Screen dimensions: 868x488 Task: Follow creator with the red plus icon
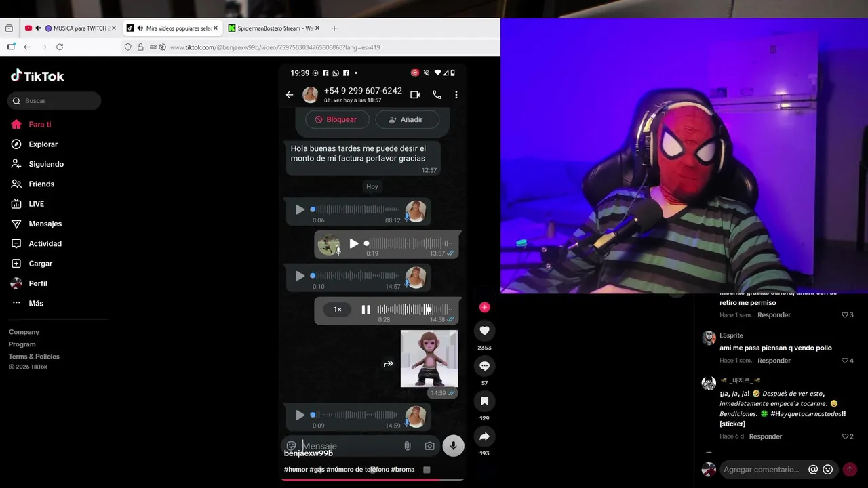coord(484,307)
